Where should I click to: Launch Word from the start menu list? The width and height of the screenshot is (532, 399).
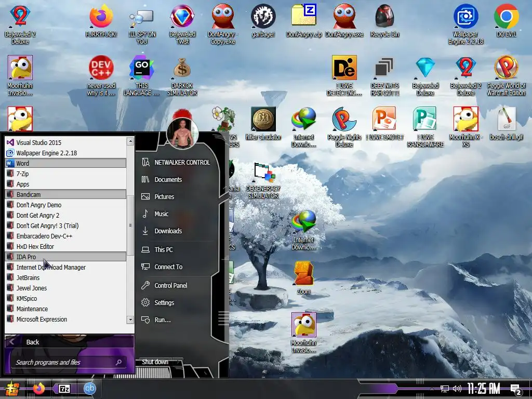pyautogui.click(x=66, y=163)
